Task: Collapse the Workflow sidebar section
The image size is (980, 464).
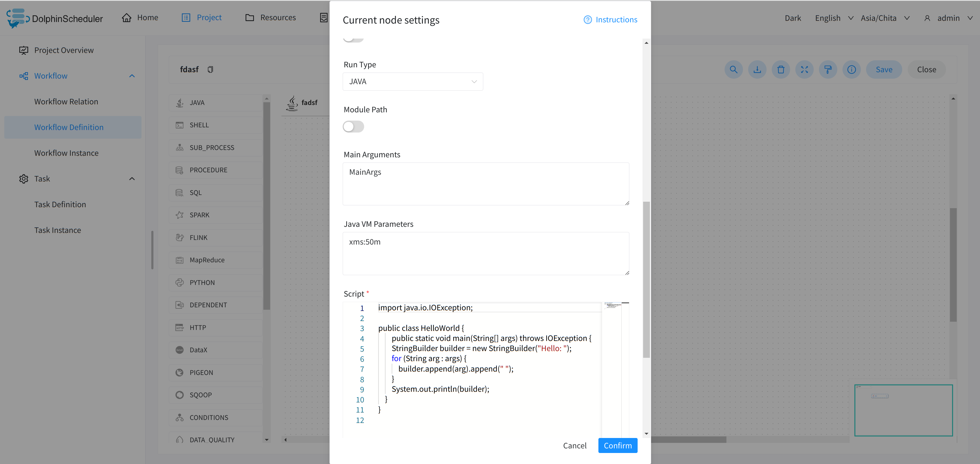Action: (x=132, y=76)
